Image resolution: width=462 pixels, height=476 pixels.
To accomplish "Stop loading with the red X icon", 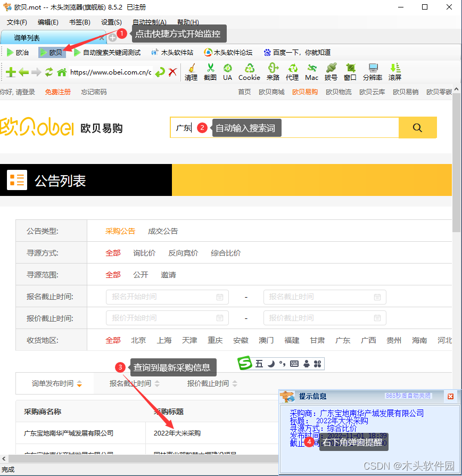I will pos(173,72).
